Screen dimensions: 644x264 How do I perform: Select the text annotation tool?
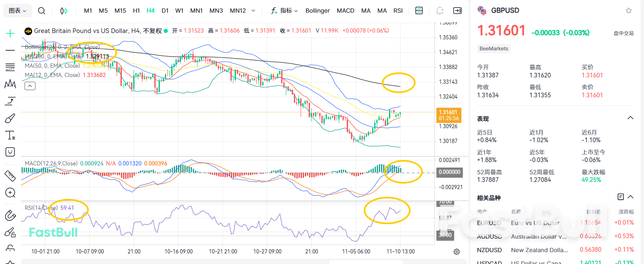click(9, 135)
